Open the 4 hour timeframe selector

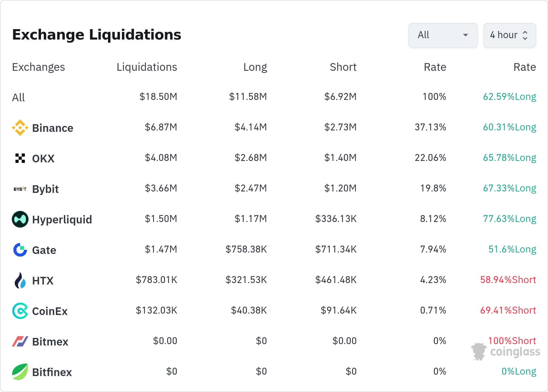tap(509, 35)
